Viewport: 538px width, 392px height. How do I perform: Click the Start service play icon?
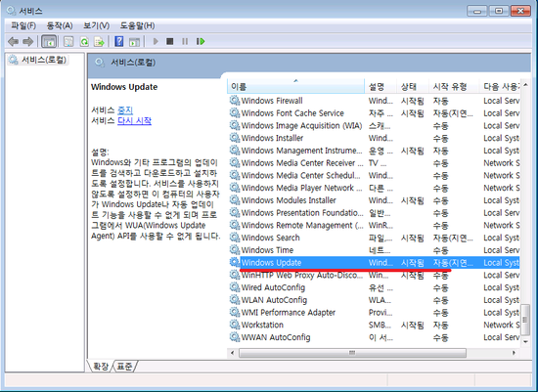156,41
